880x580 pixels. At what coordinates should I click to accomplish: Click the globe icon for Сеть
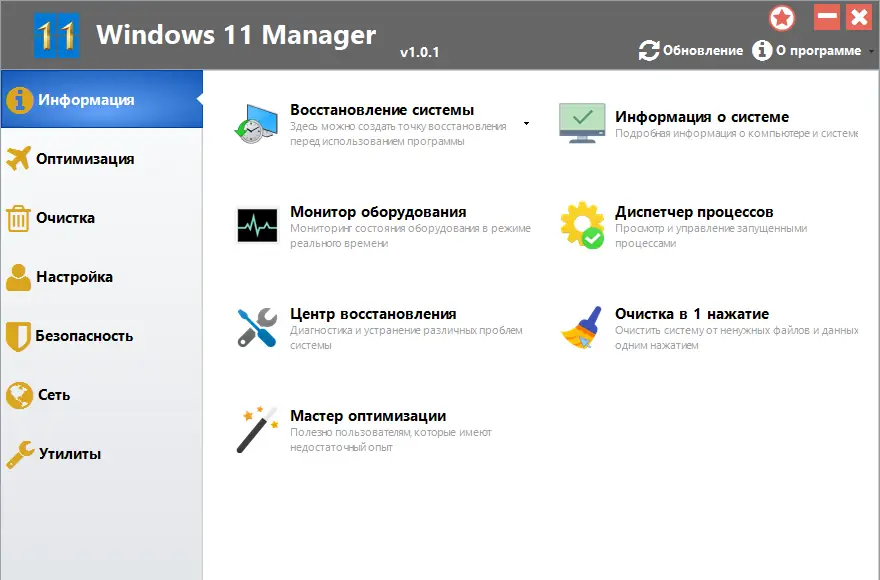19,395
